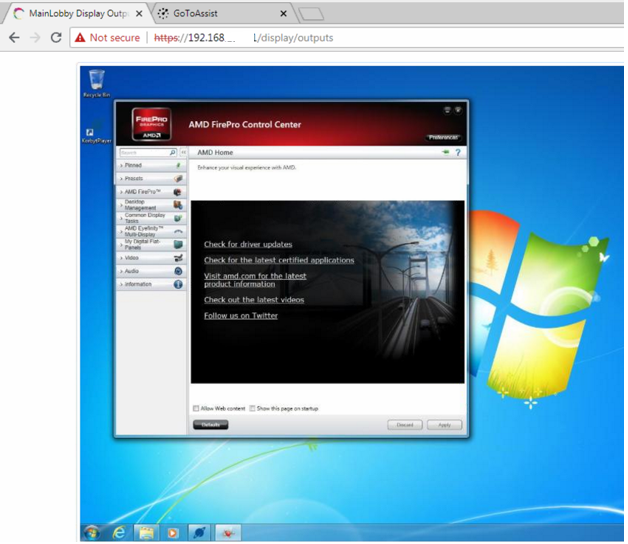Switch to the GoToAssist tab
The image size is (628, 544).
click(222, 14)
